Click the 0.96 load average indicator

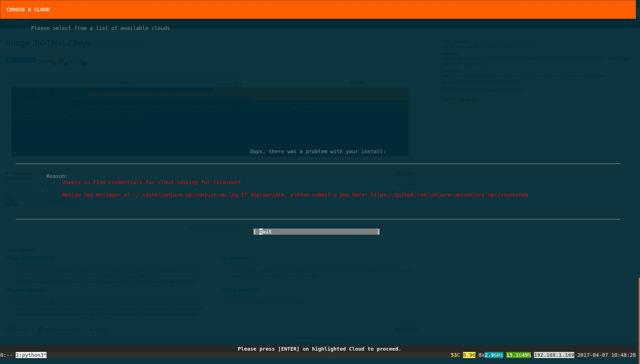tap(469, 355)
